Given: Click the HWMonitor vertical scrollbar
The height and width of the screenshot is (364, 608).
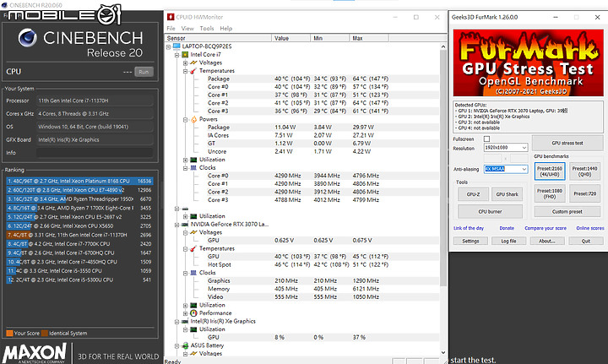Looking at the screenshot, I should point(443,168).
